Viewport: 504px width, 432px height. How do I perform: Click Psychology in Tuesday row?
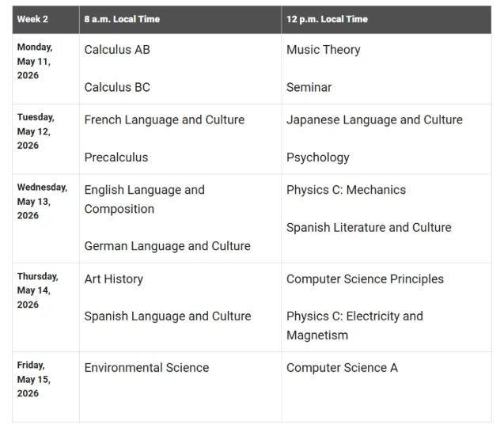[x=317, y=157]
